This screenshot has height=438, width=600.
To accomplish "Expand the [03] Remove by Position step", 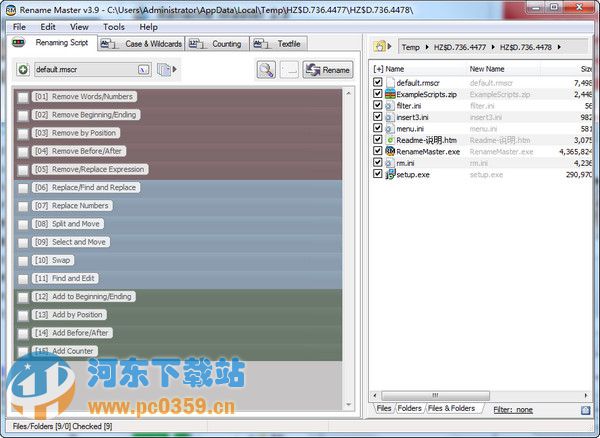I will (76, 133).
